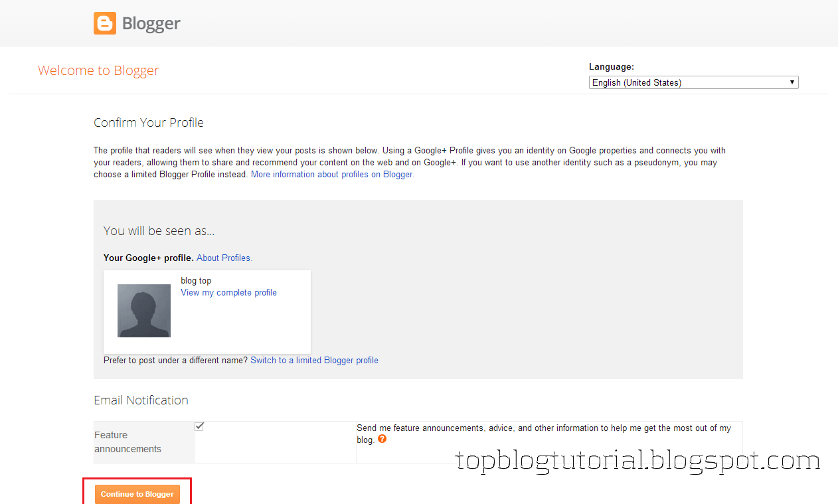Image resolution: width=840 pixels, height=504 pixels.
Task: Click the orange Blogger logo icon
Action: (105, 23)
